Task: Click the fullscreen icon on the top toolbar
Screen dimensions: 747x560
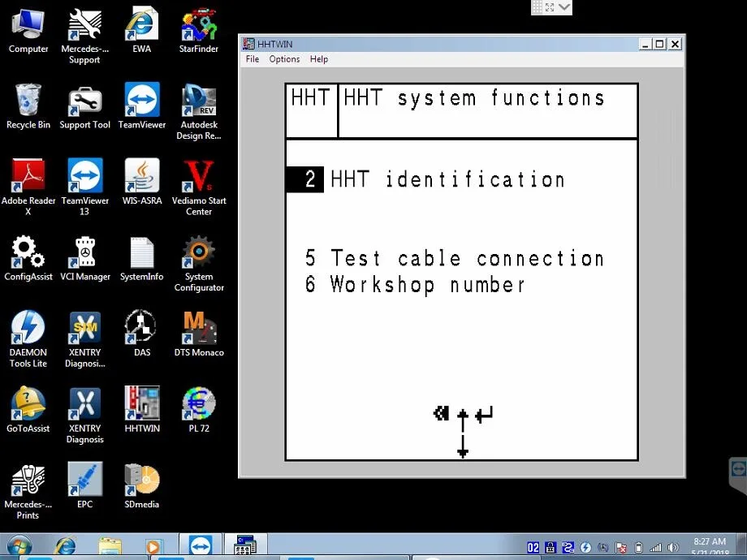Action: point(550,7)
